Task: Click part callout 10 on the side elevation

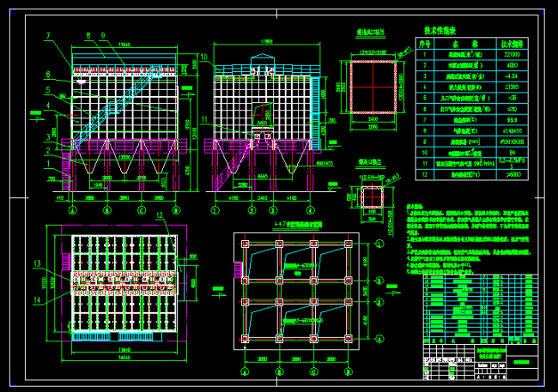Action: tap(204, 57)
